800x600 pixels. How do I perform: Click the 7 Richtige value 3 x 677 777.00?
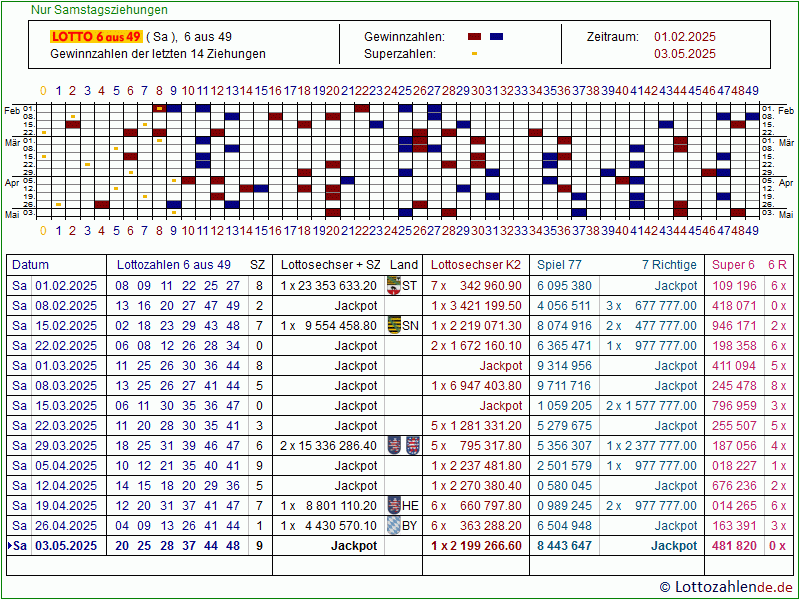(x=652, y=306)
